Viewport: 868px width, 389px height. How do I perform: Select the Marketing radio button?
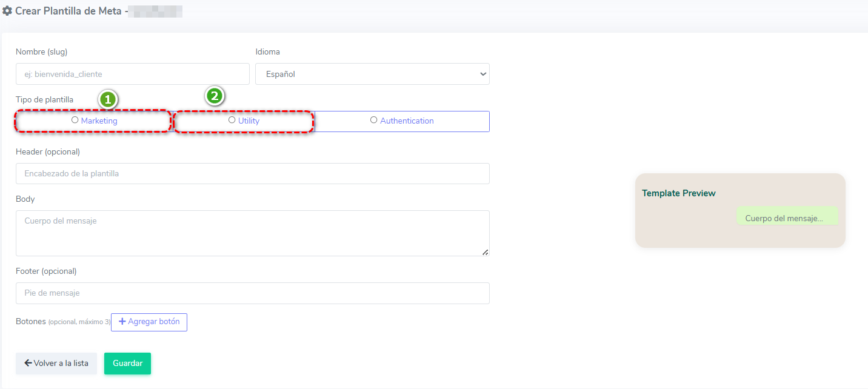click(x=75, y=120)
